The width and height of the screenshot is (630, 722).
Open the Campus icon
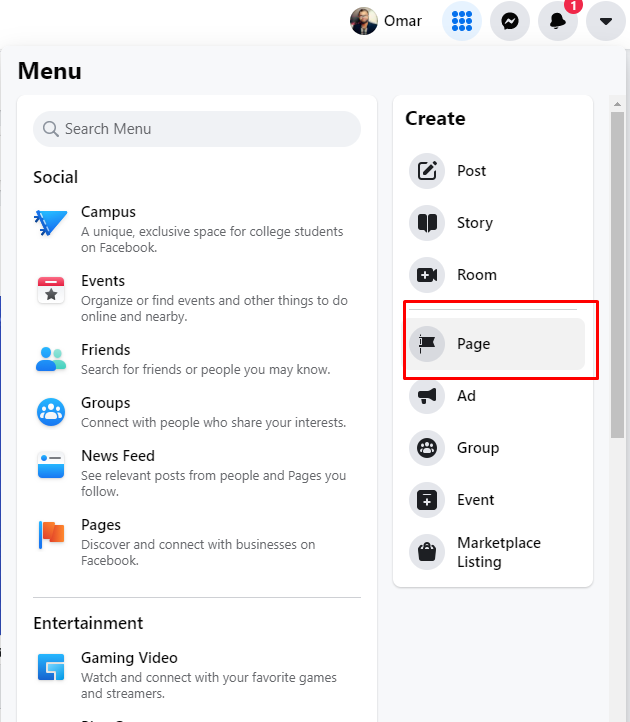pyautogui.click(x=51, y=222)
